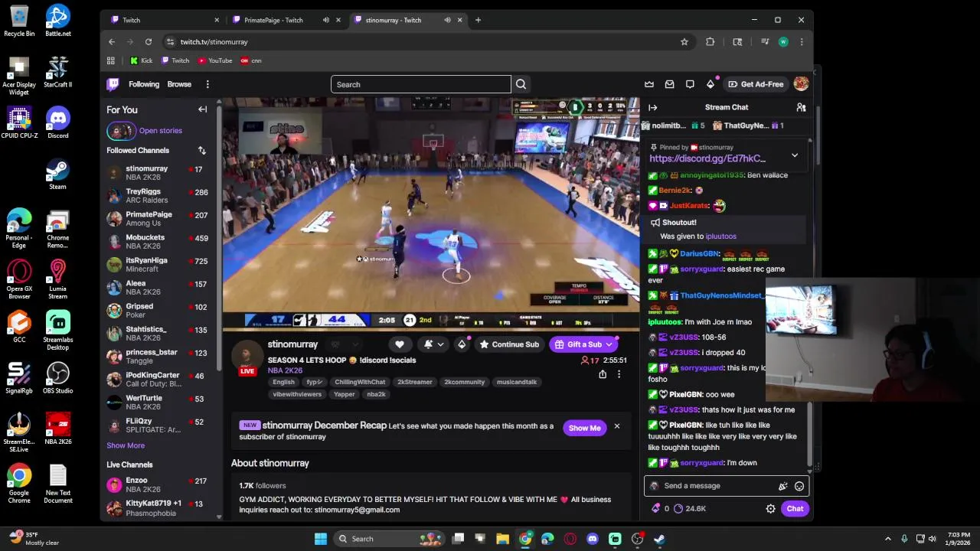Go to the Following page
The height and width of the screenshot is (551, 980).
[144, 84]
